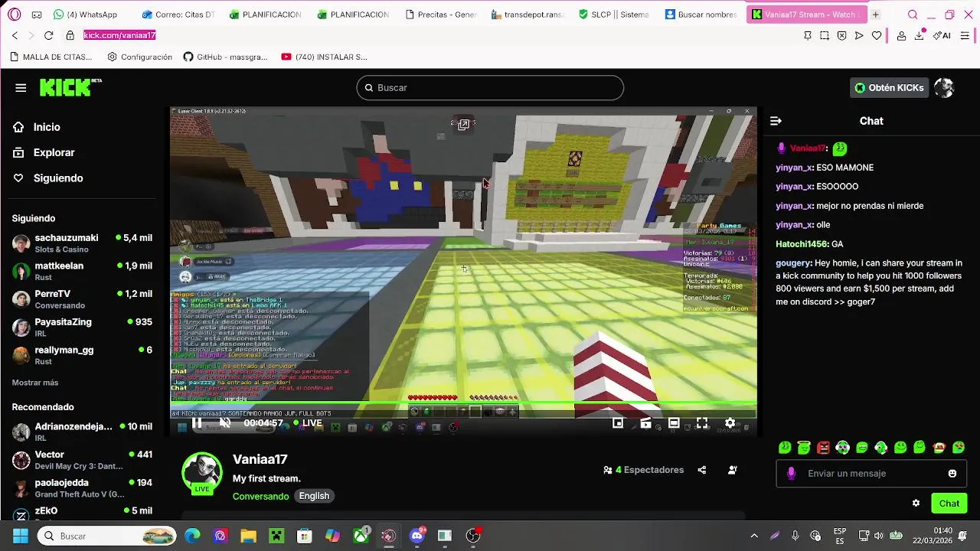This screenshot has width=980, height=551.
Task: Share the Vaniaa17 stream
Action: [x=701, y=470]
